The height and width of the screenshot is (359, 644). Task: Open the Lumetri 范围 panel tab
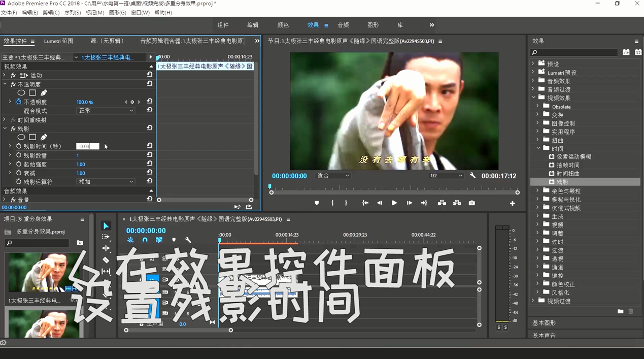tap(58, 41)
